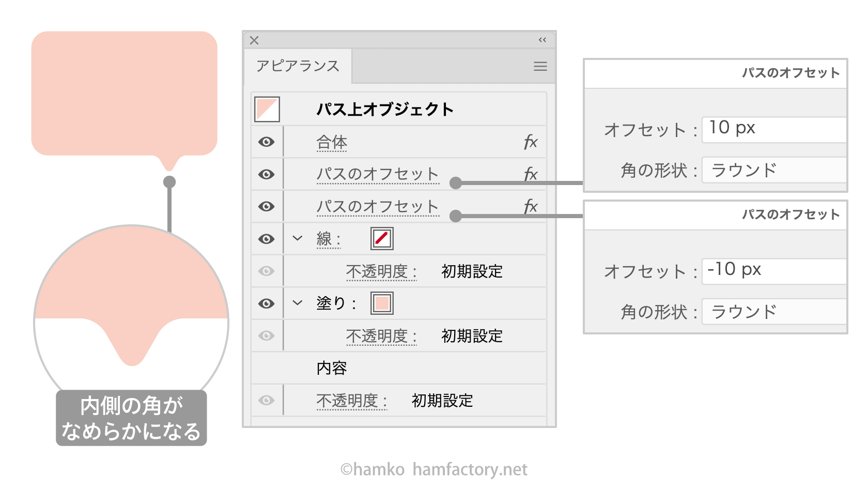Click the fx icon on the 合体 row
The image size is (868, 489).
[530, 142]
